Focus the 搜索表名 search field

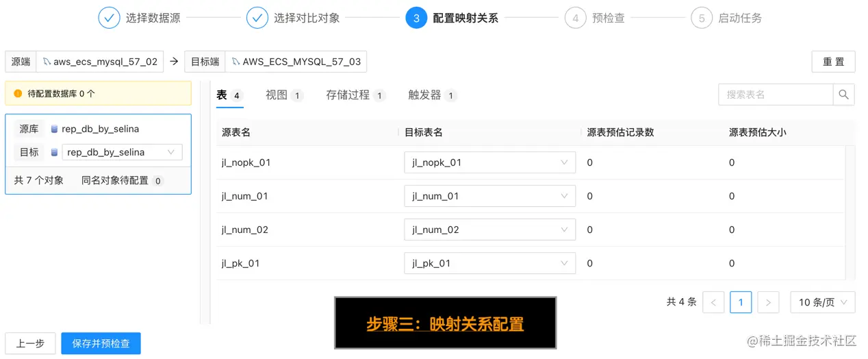click(x=776, y=95)
